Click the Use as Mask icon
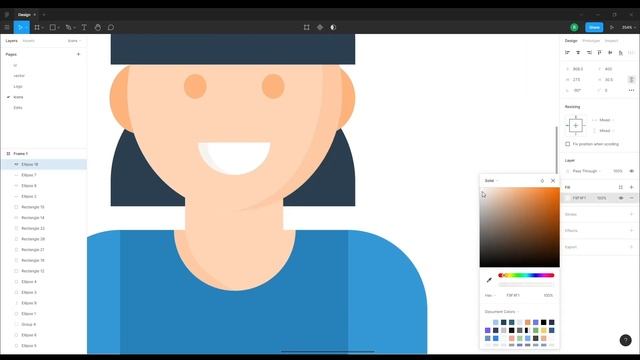This screenshot has width=640, height=360. [x=333, y=27]
